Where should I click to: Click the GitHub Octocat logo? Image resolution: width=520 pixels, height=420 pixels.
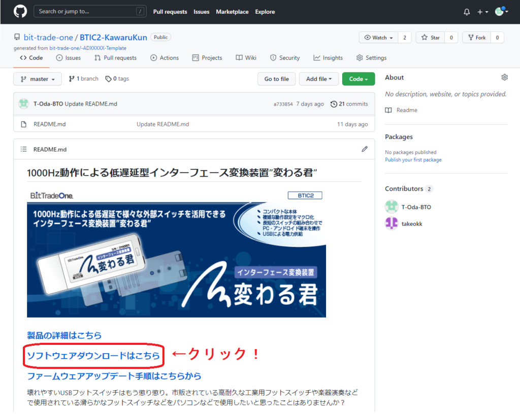pyautogui.click(x=20, y=12)
